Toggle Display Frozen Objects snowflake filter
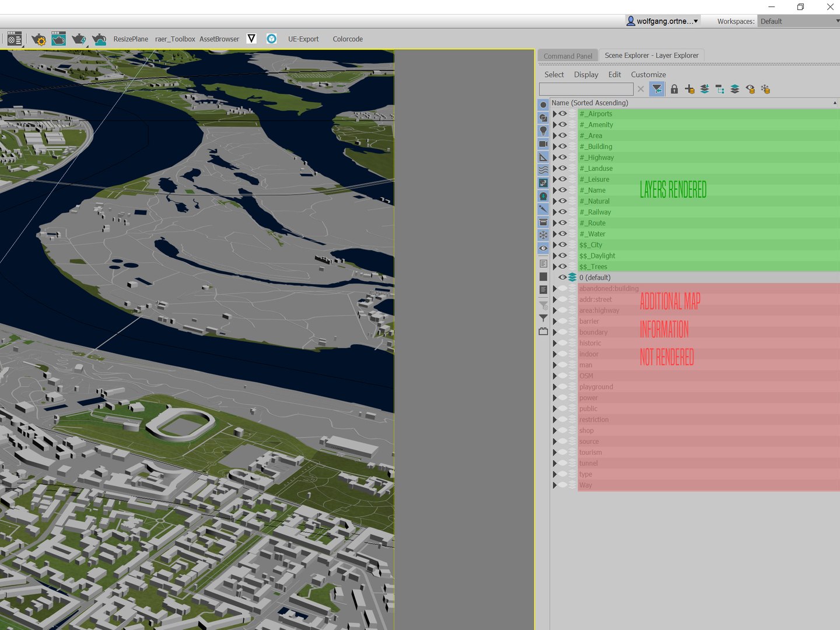Image resolution: width=840 pixels, height=630 pixels. (543, 235)
